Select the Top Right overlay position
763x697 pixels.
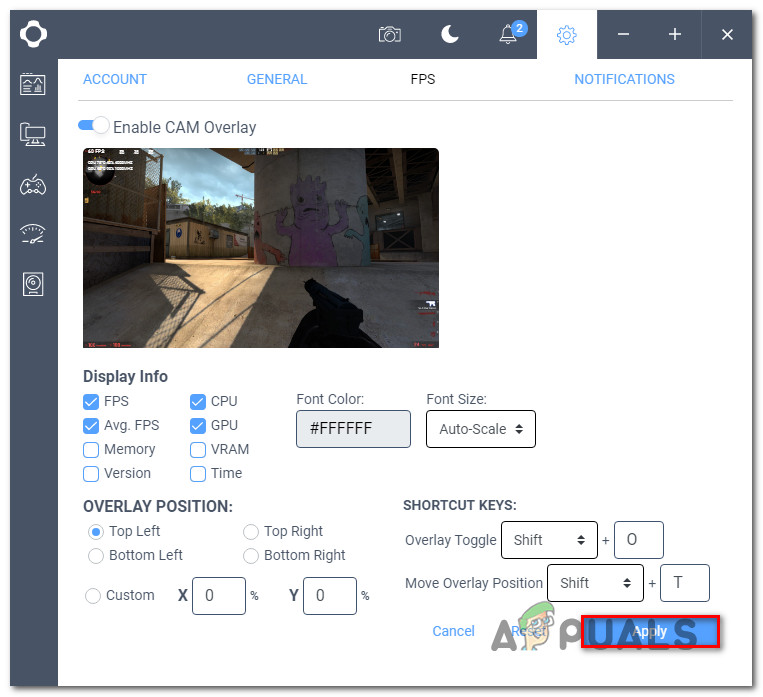pyautogui.click(x=251, y=532)
